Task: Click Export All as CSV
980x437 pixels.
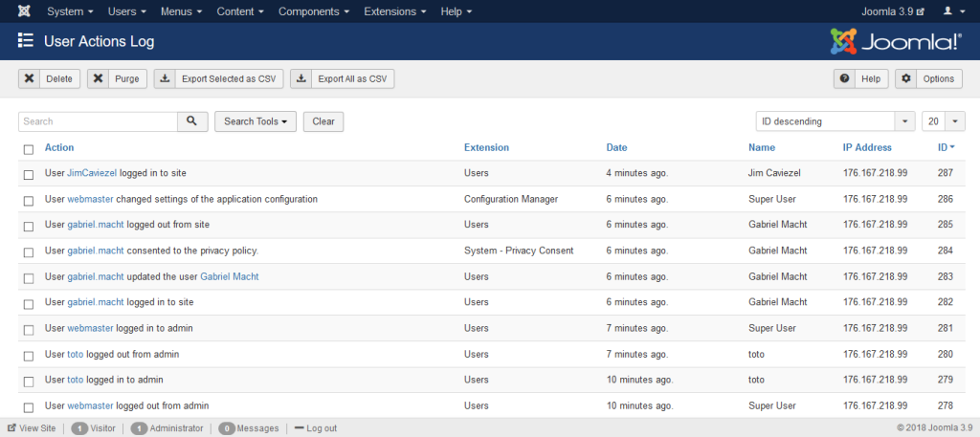Action: (343, 79)
